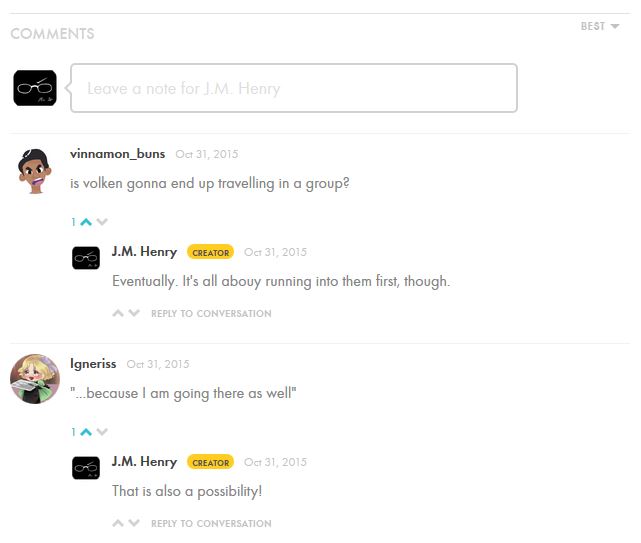Upvote 'That is also a possibility!' reply
The width and height of the screenshot is (641, 543).
point(118,523)
